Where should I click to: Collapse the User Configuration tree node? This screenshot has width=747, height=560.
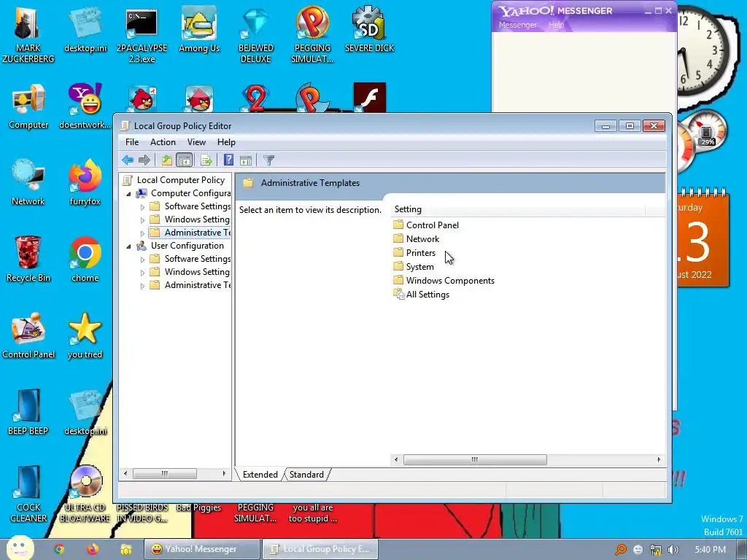point(128,246)
